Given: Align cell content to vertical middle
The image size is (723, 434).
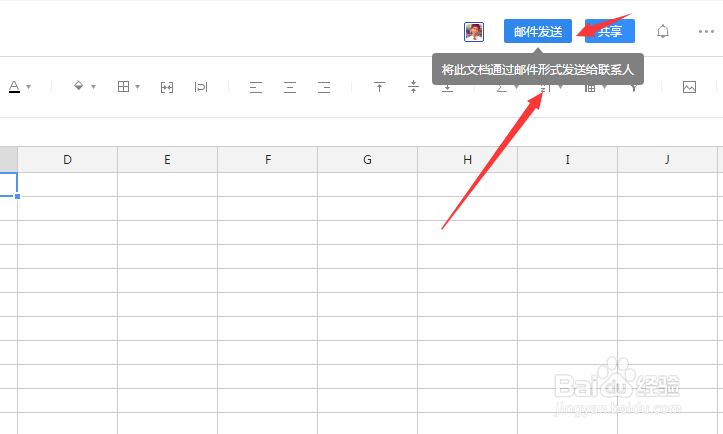Looking at the screenshot, I should (x=413, y=87).
